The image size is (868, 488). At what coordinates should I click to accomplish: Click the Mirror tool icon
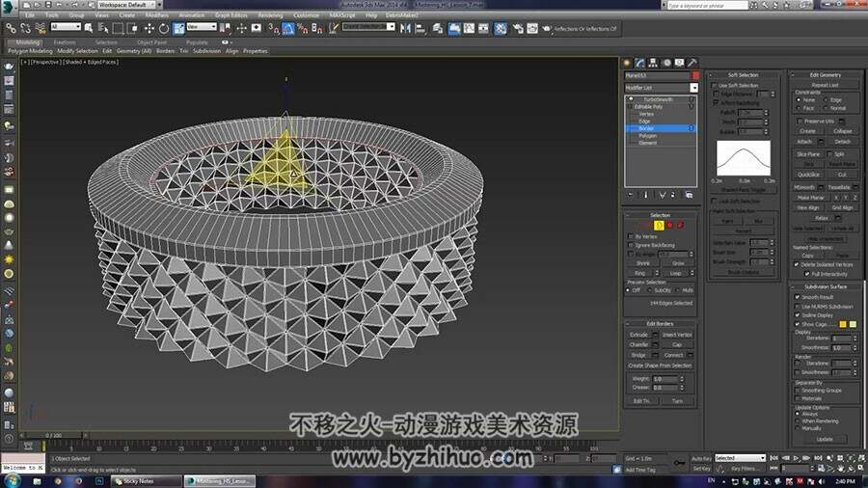[x=406, y=28]
